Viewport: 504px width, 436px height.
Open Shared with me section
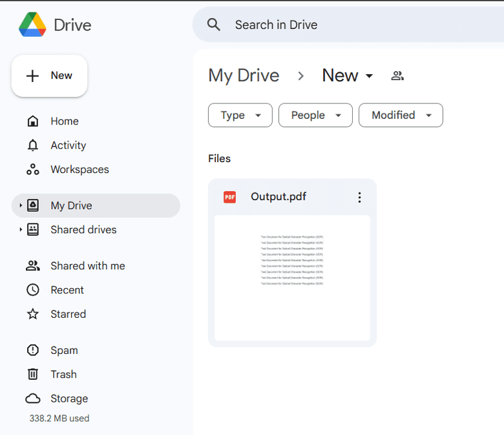click(x=87, y=266)
